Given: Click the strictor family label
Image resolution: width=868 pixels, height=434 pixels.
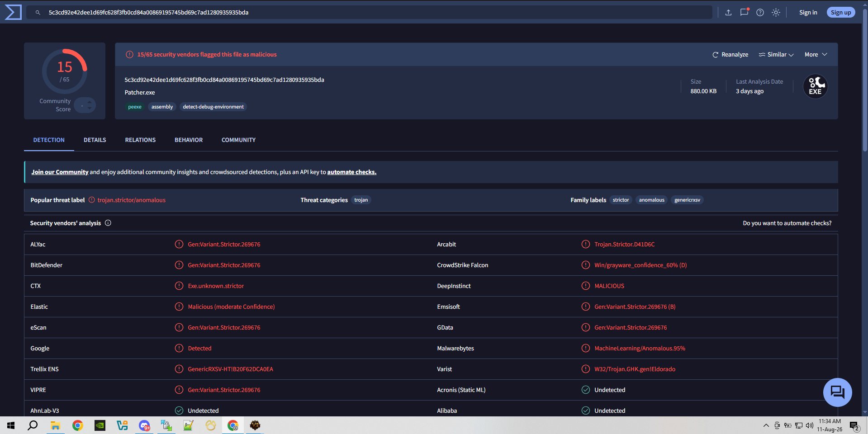Looking at the screenshot, I should 621,200.
